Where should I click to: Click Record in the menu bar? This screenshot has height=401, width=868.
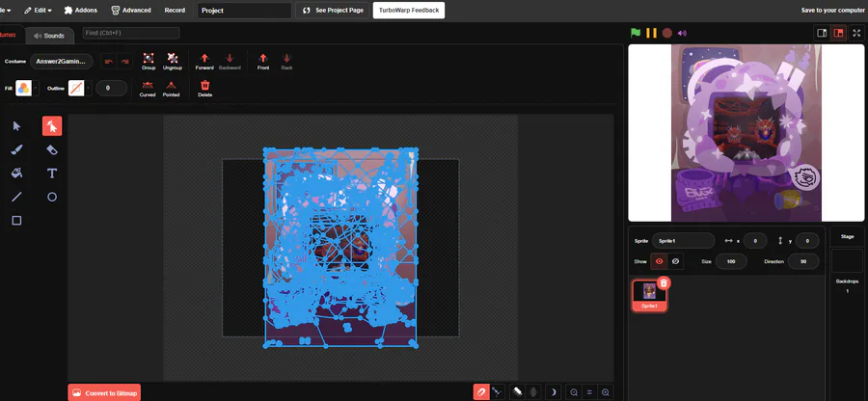point(175,10)
